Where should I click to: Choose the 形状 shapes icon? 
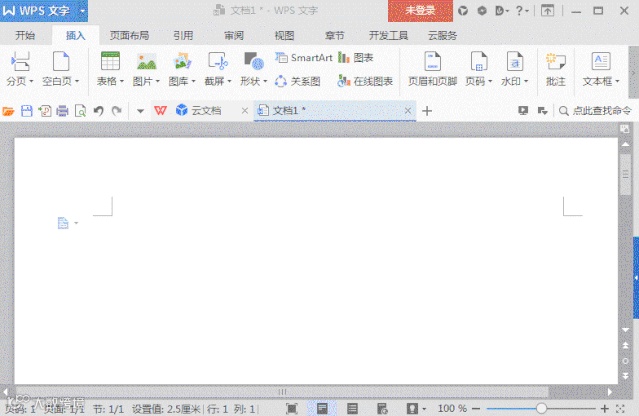(x=254, y=62)
